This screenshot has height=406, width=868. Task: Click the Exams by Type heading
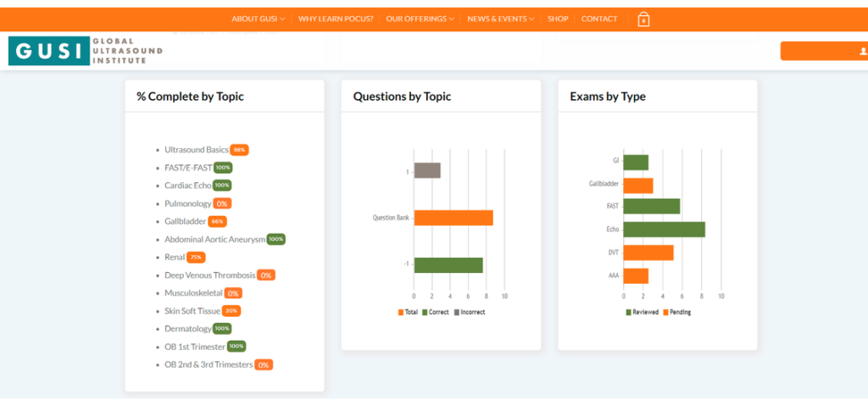point(607,97)
